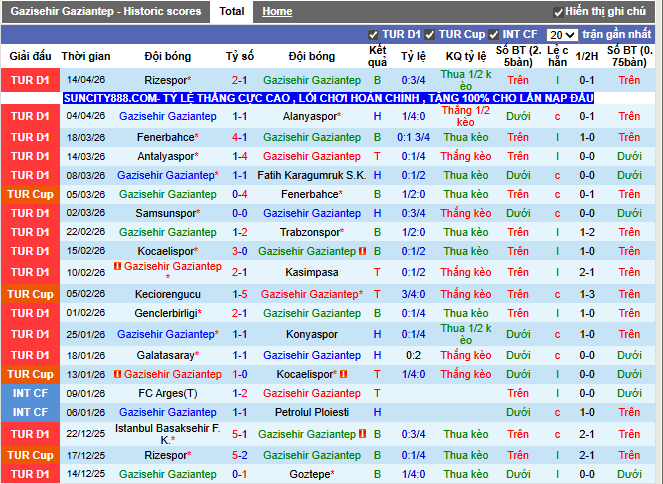
Task: Click TUR Cup badge for Keciorengucu match
Action: coord(30,294)
